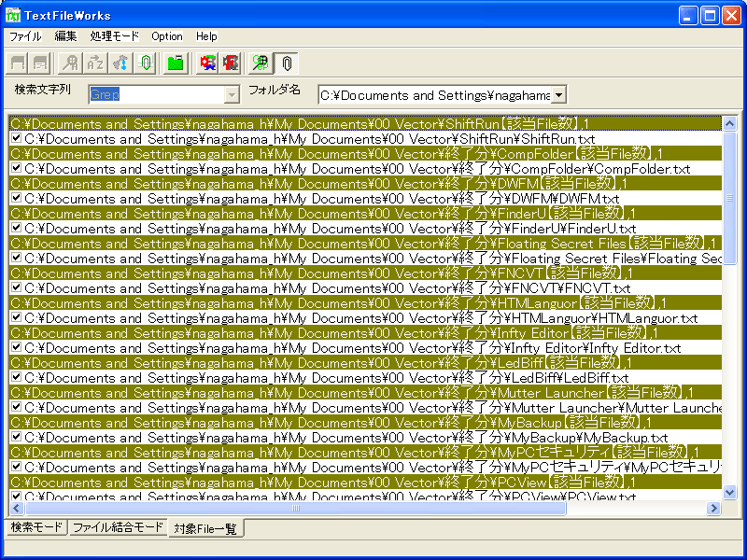Click the vertical scrollbar thumb
The height and width of the screenshot is (560, 747).
pyautogui.click(x=729, y=198)
